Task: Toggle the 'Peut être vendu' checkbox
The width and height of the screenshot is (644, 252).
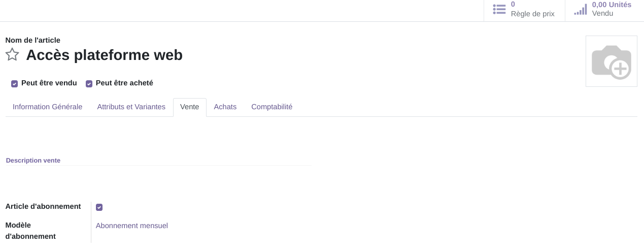Action: 15,83
